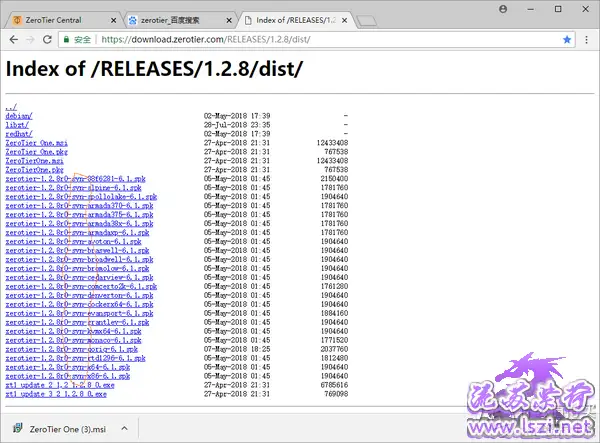Click the date 28-Jul-2018 23:35
The image size is (600, 443).
coord(237,125)
